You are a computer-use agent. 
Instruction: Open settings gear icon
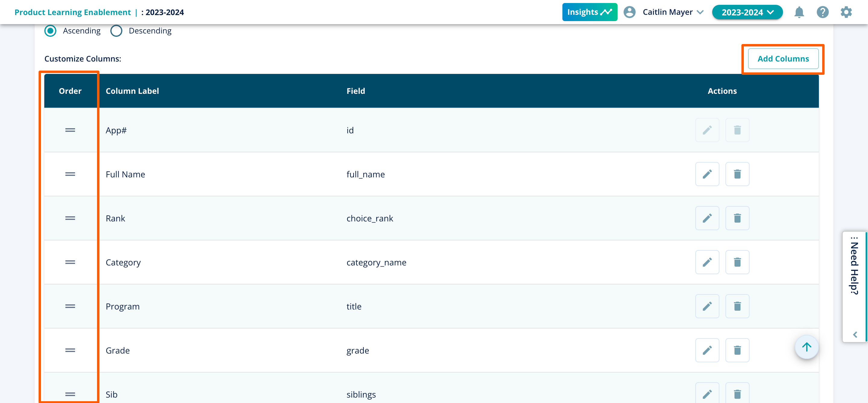point(846,12)
